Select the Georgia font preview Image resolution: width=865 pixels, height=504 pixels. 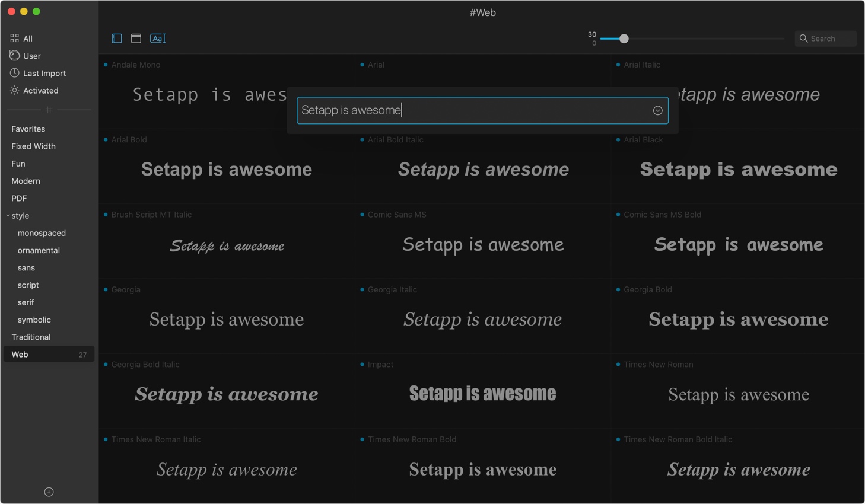[227, 320]
